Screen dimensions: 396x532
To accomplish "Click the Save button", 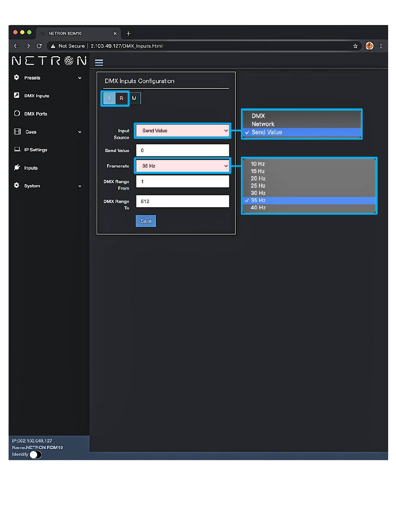I will tap(146, 221).
